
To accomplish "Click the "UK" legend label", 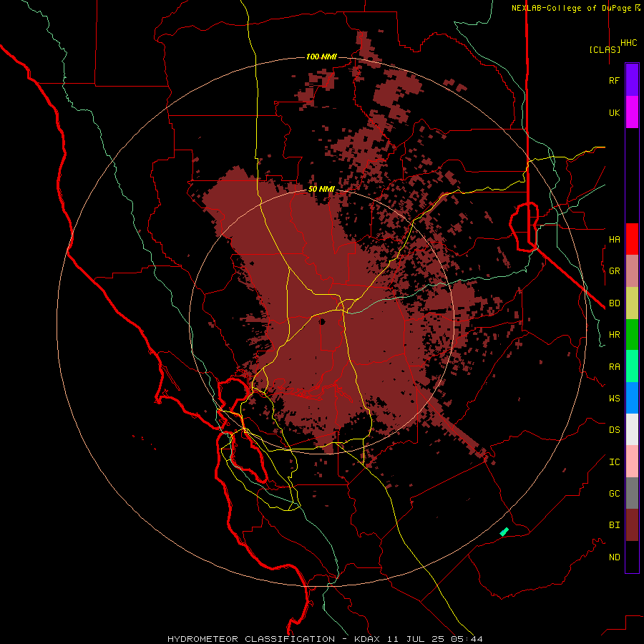I will (x=614, y=112).
